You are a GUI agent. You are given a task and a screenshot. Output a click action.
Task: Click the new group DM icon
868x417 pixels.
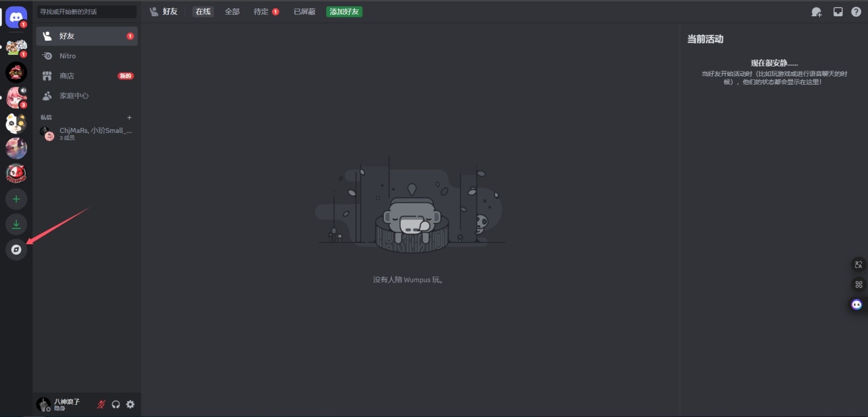pyautogui.click(x=816, y=12)
